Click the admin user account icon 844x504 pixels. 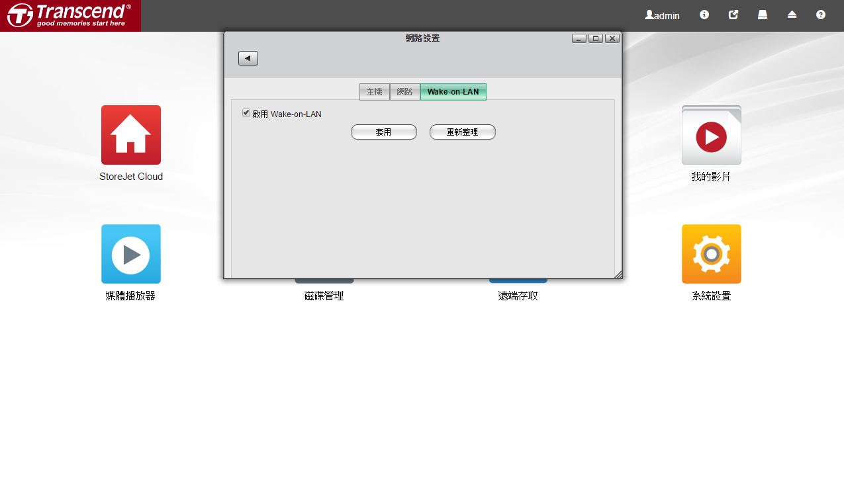tap(662, 15)
